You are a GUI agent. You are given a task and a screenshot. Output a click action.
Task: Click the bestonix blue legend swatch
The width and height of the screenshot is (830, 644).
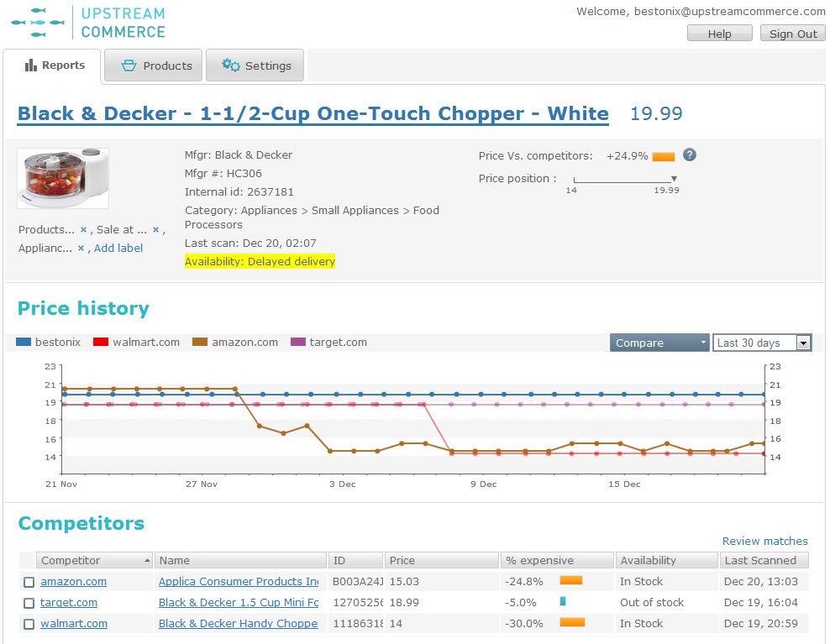(x=24, y=343)
